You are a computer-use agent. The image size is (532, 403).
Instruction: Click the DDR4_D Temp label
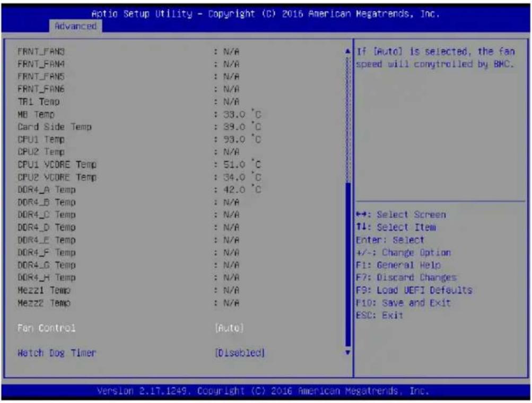[x=47, y=227]
